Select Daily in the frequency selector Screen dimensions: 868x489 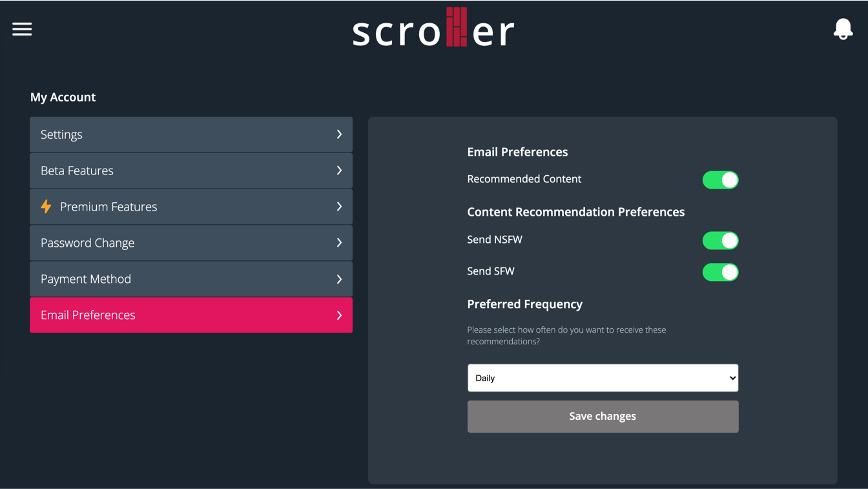[603, 378]
